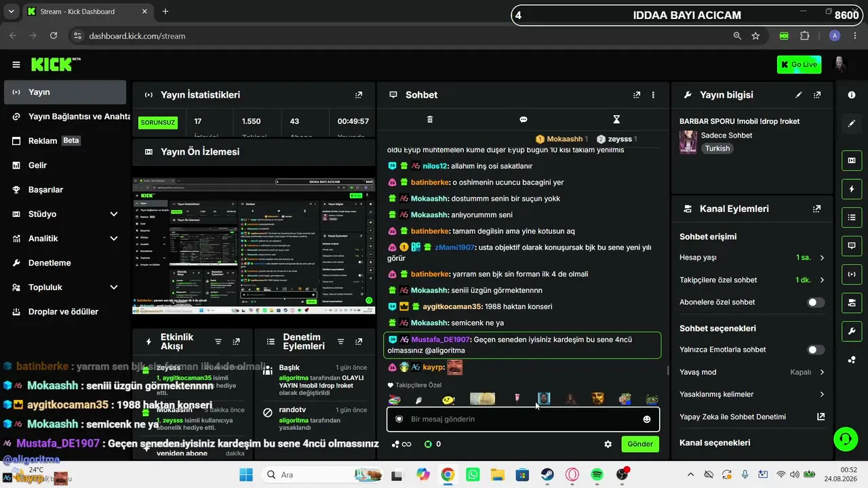Viewport: 868px width, 488px height.
Task: Open Gelir in the sidebar
Action: click(65, 165)
